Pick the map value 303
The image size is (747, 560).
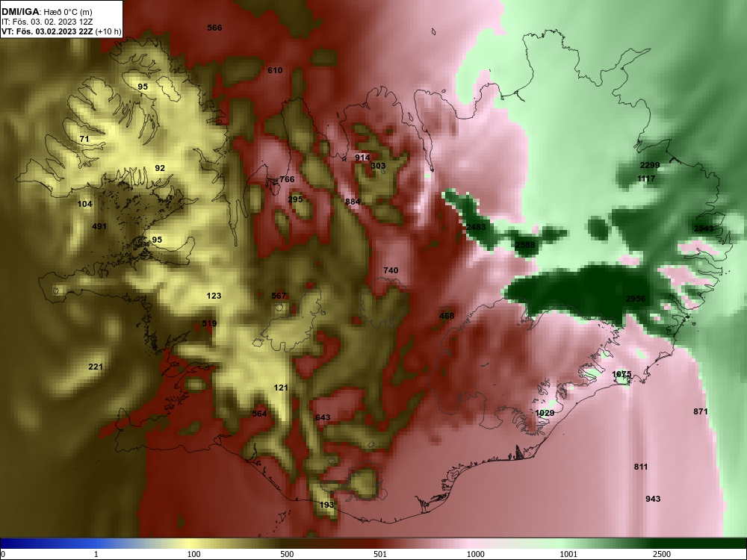378,166
